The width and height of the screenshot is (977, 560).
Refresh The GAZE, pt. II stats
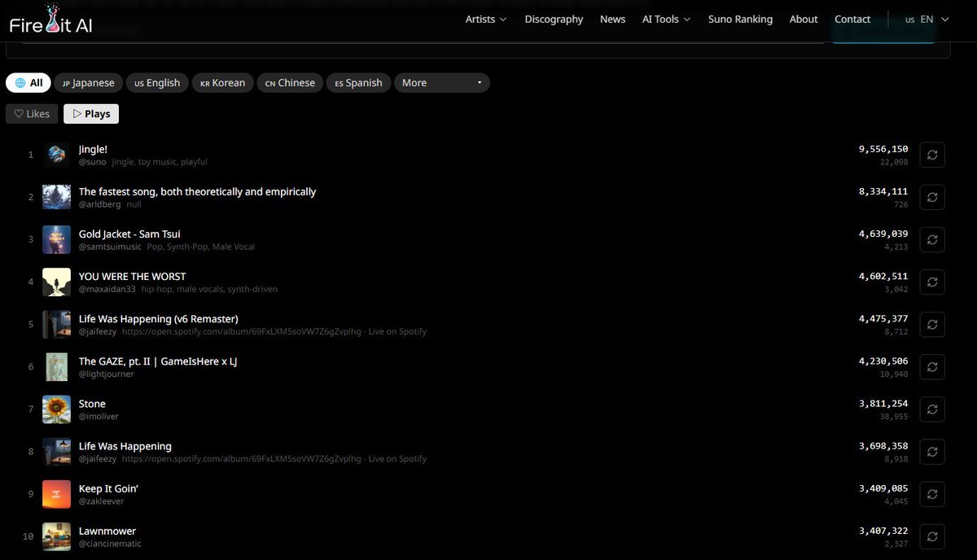pos(932,366)
